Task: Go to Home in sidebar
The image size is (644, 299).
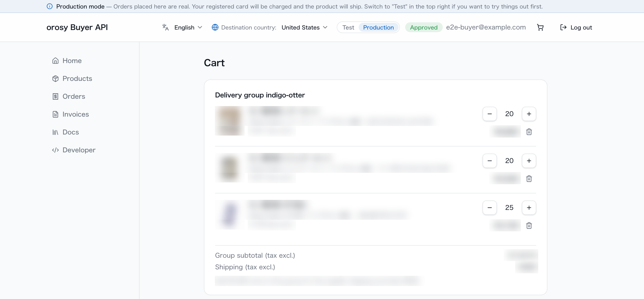Action: (67, 61)
